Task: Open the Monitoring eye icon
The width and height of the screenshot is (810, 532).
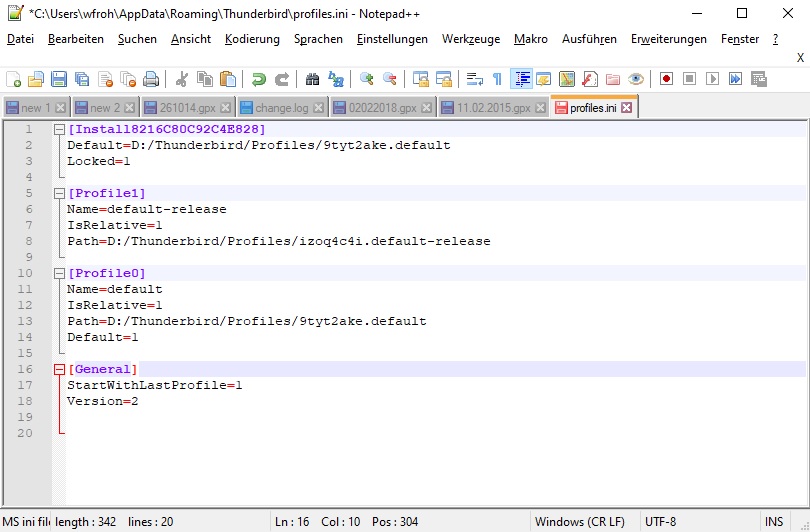Action: [636, 79]
